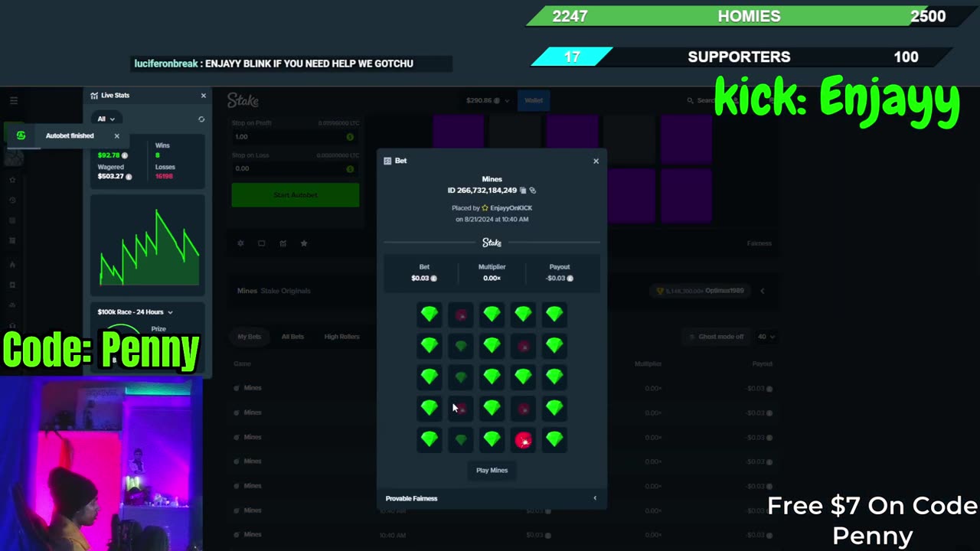The height and width of the screenshot is (551, 980).
Task: Click the Stake Originals link
Action: (x=286, y=291)
